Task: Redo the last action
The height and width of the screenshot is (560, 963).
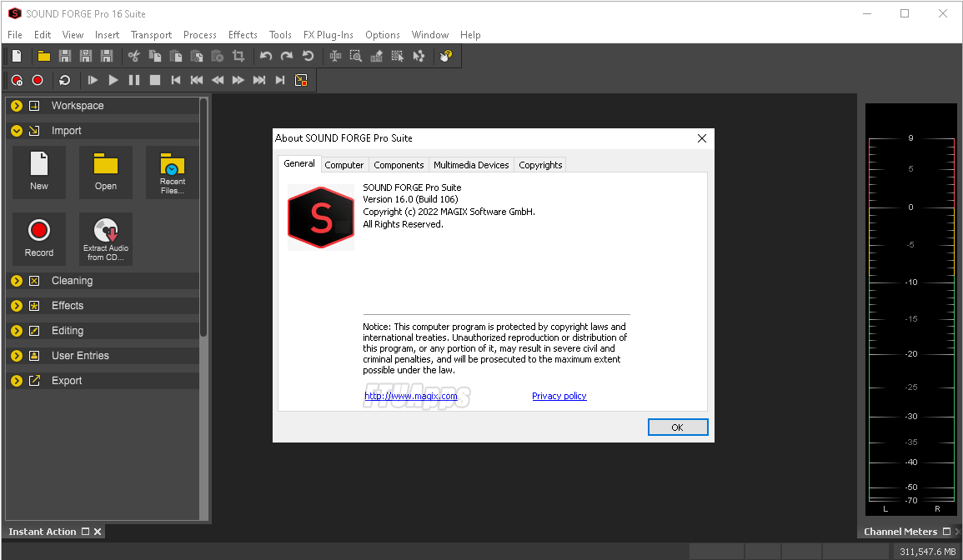Action: pyautogui.click(x=287, y=56)
